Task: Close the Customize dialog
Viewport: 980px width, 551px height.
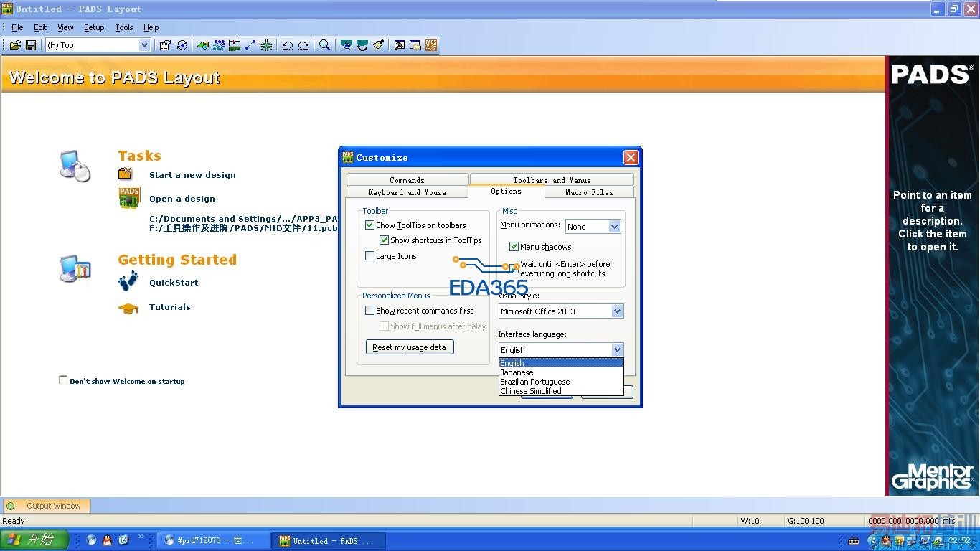Action: 631,158
